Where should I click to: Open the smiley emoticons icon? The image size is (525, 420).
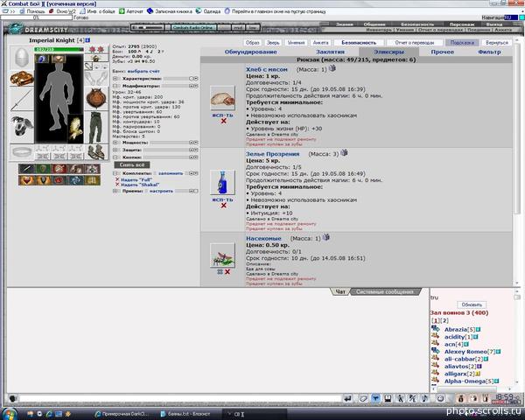[440, 398]
